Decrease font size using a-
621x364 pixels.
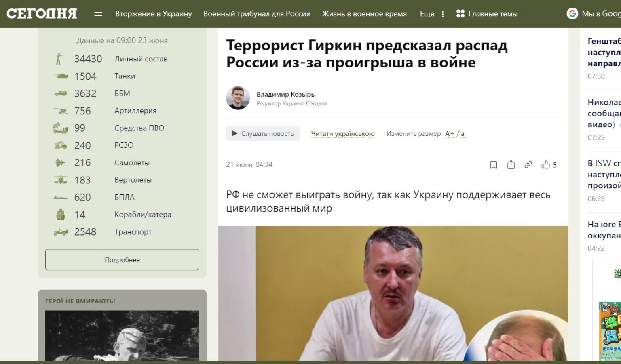click(x=464, y=134)
